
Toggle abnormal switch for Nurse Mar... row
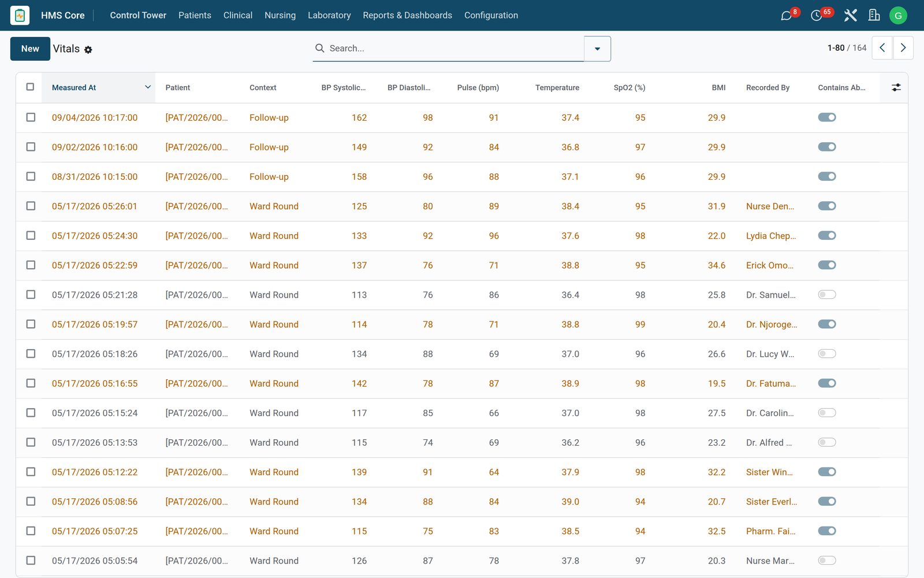tap(827, 561)
